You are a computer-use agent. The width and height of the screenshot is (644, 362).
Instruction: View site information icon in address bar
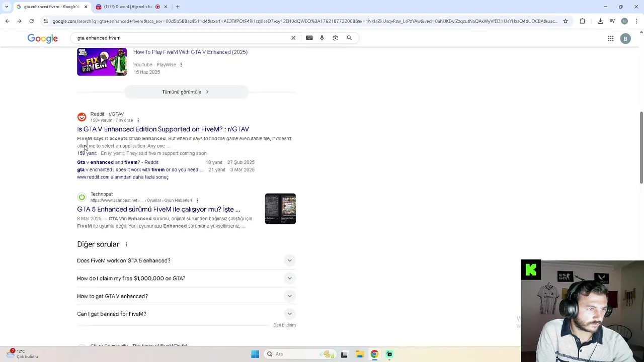(46, 21)
